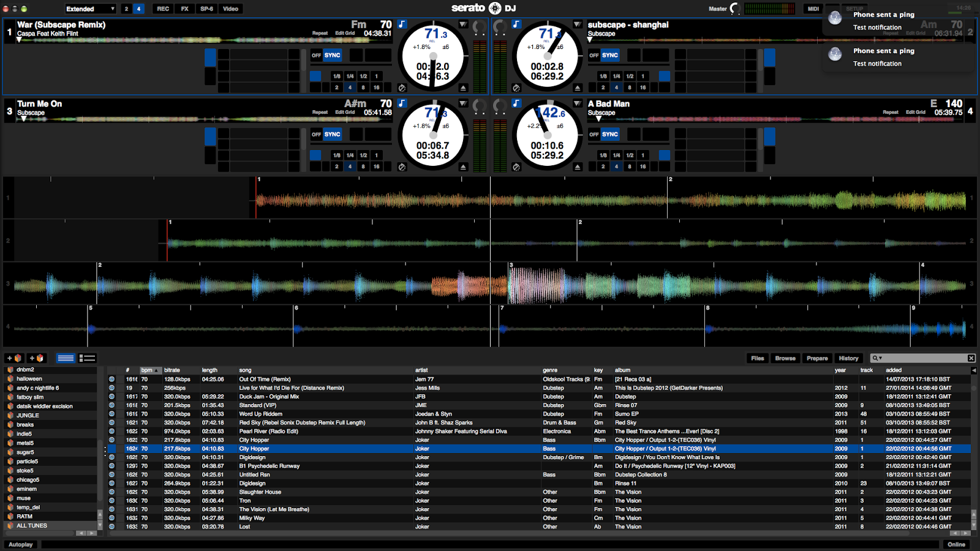980x551 pixels.
Task: Eject the track from deck 1
Action: (x=463, y=88)
